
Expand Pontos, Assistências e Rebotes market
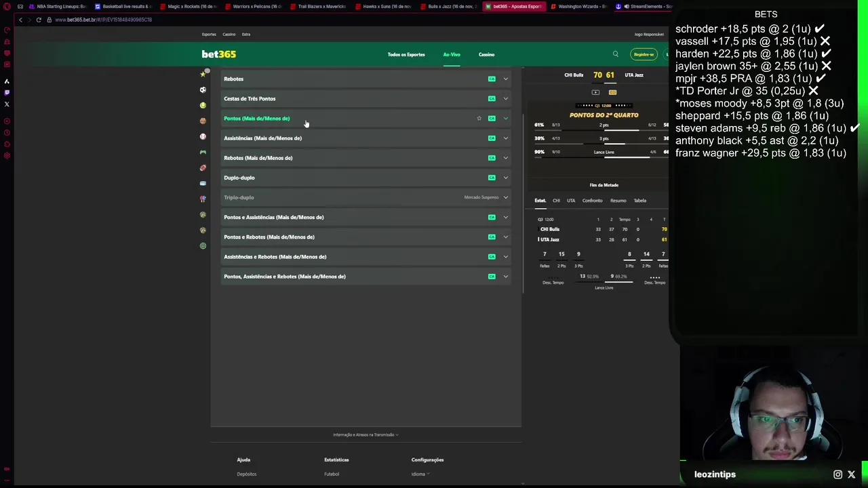pyautogui.click(x=366, y=276)
